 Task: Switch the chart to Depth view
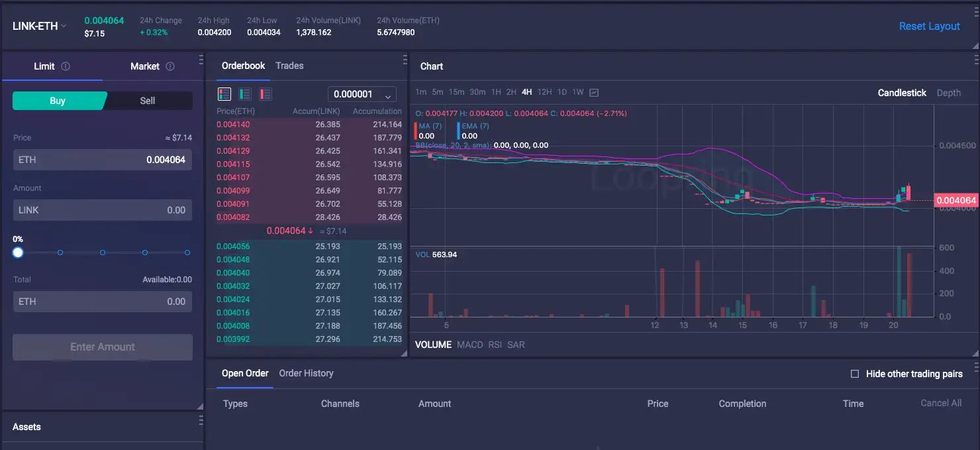[948, 93]
